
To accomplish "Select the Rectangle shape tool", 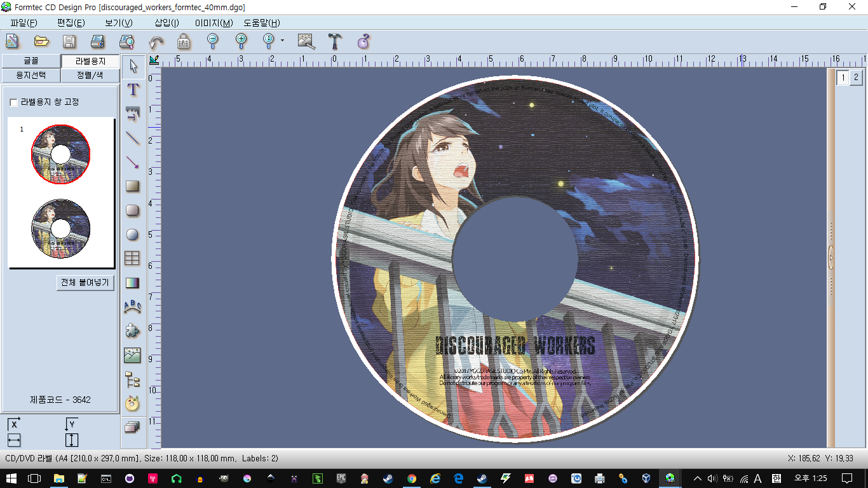I will point(133,186).
